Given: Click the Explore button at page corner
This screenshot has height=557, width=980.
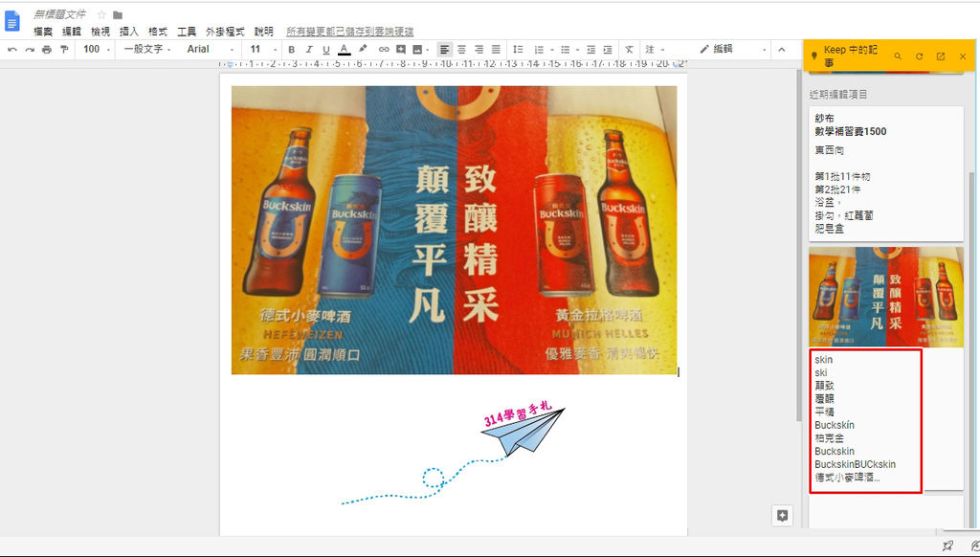Looking at the screenshot, I should point(782,515).
